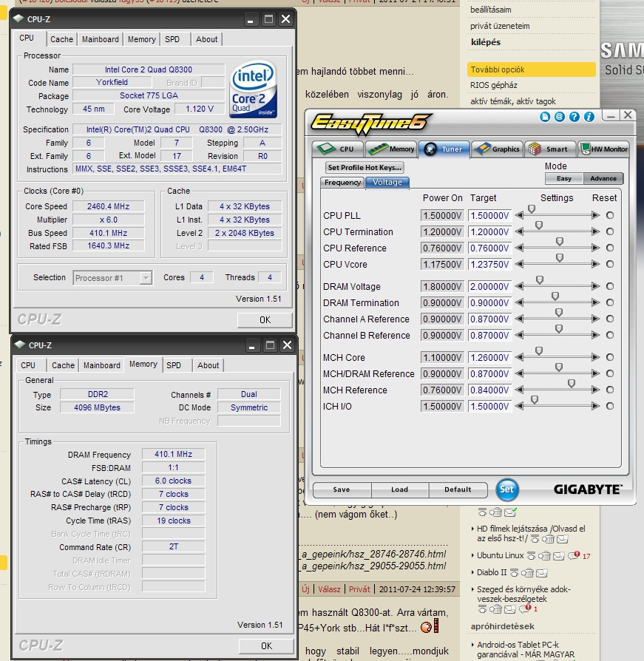The height and width of the screenshot is (661, 644).
Task: Click decrease arrow on CPU Vcore slider
Action: (x=519, y=264)
